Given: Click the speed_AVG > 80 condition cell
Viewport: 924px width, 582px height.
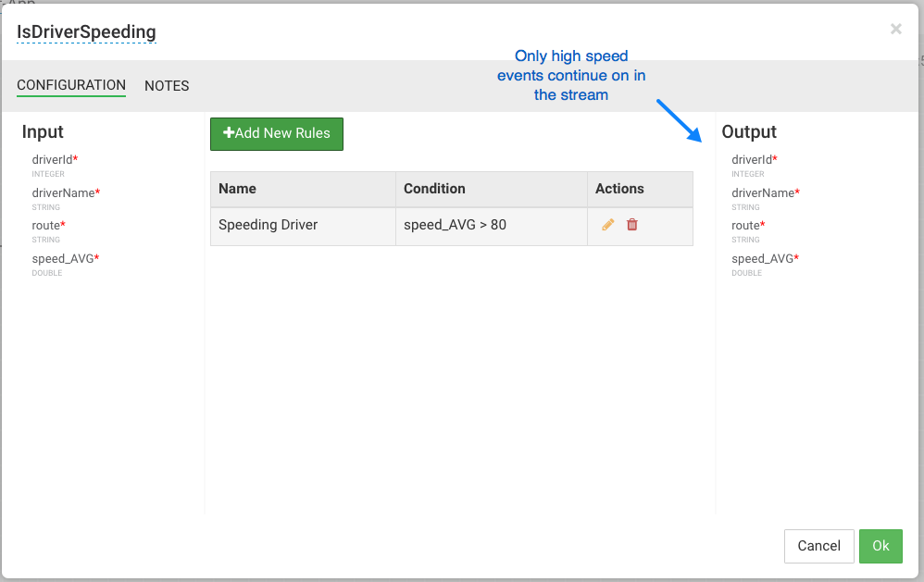Looking at the screenshot, I should click(456, 225).
